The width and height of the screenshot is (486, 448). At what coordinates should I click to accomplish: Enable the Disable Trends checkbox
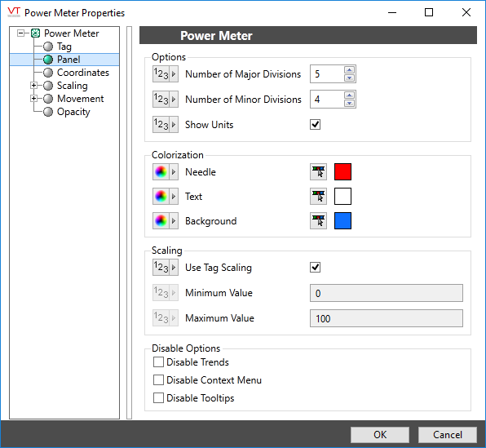(x=158, y=362)
